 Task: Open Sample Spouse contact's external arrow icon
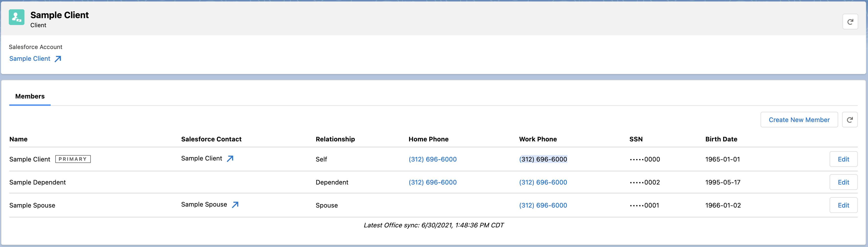(235, 204)
